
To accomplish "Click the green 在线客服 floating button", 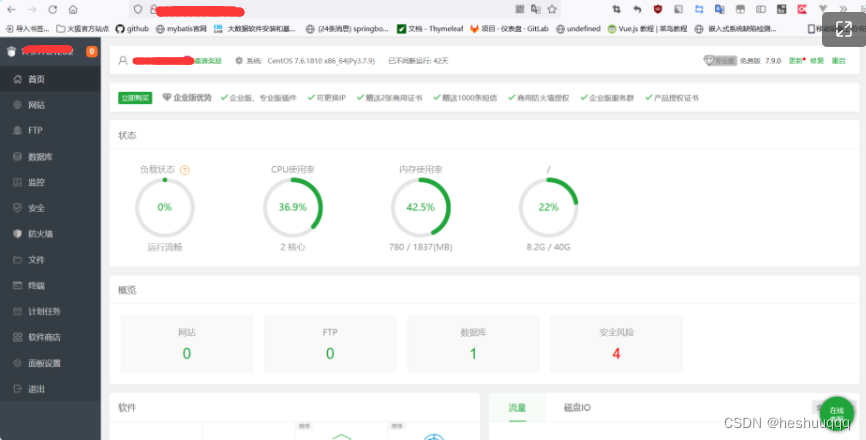I will [837, 414].
